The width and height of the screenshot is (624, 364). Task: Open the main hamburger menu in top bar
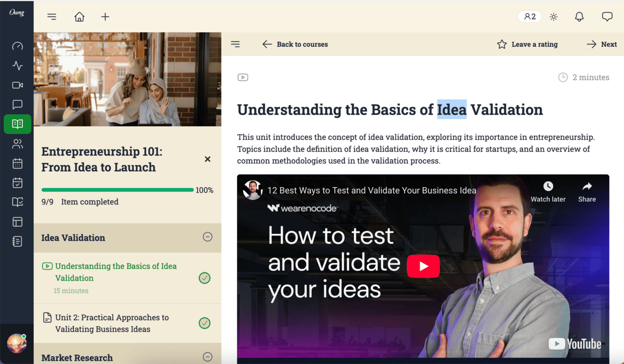tap(51, 17)
